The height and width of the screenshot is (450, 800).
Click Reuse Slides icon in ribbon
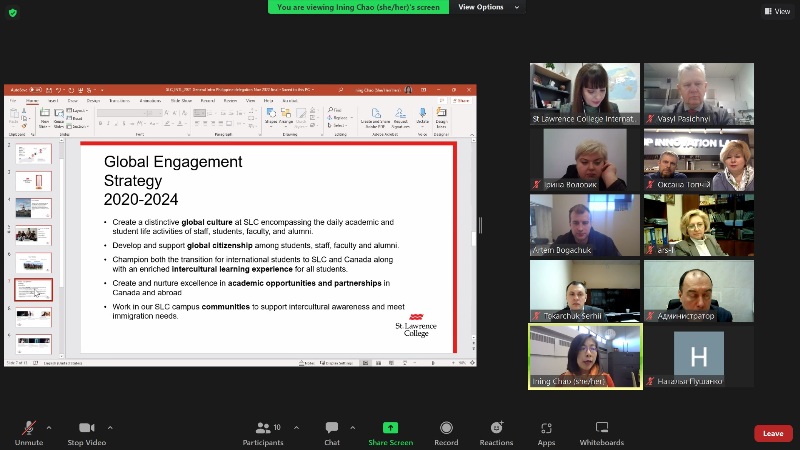[59, 118]
